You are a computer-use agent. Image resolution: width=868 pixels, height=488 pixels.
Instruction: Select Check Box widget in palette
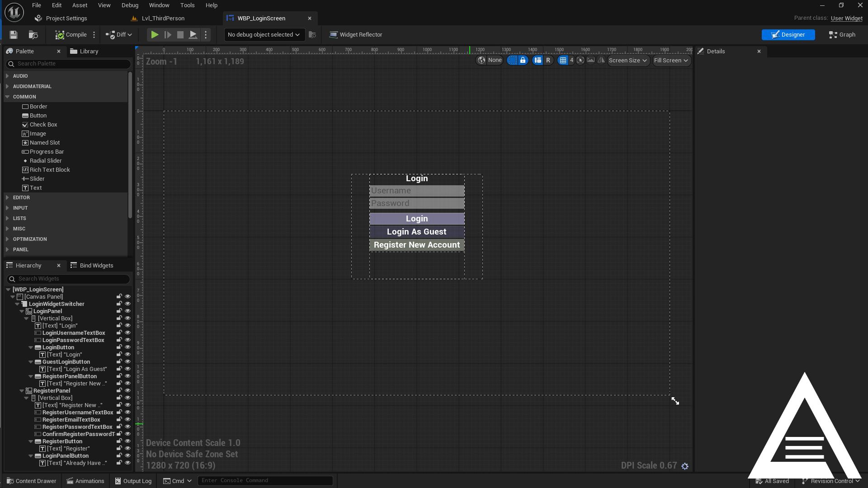(39, 125)
